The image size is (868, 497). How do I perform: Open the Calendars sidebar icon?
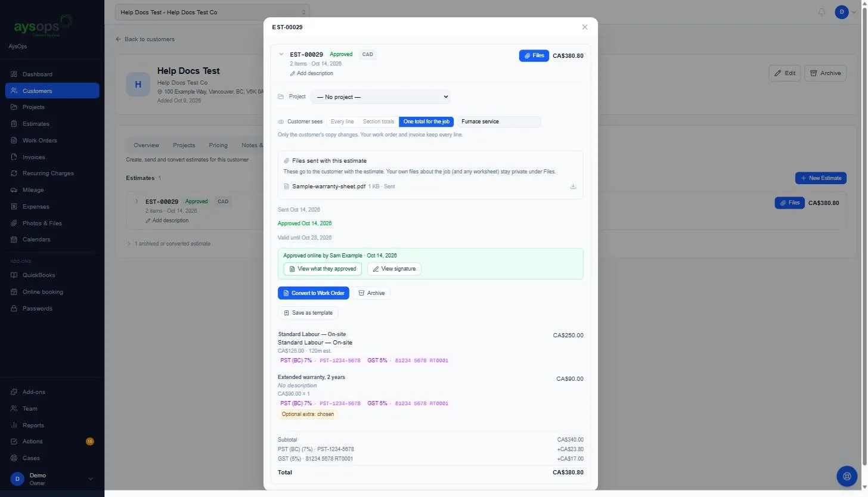coord(14,240)
